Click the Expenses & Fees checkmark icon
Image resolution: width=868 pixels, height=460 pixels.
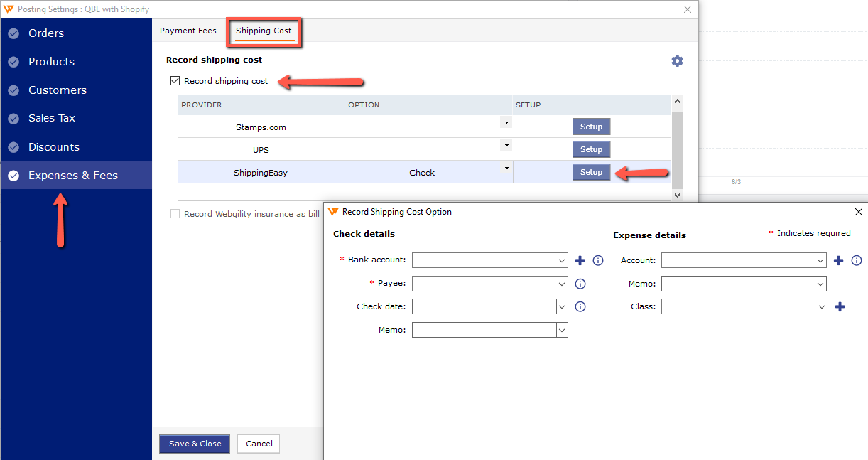pyautogui.click(x=13, y=176)
